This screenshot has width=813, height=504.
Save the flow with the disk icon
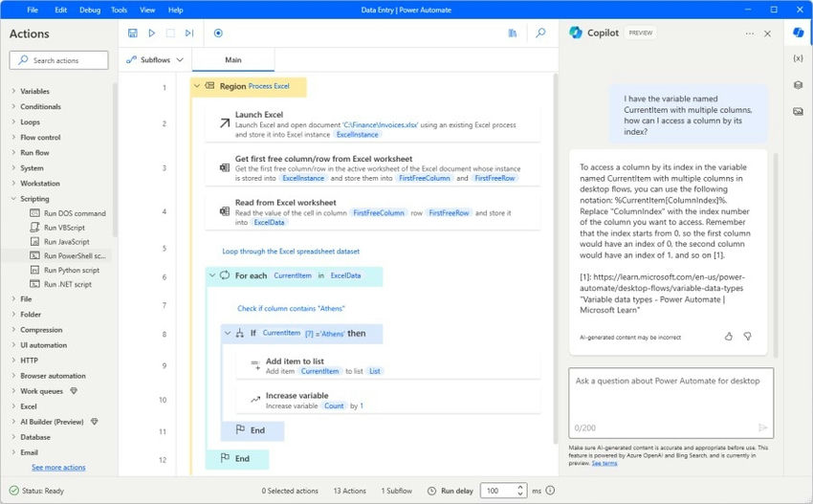point(133,33)
